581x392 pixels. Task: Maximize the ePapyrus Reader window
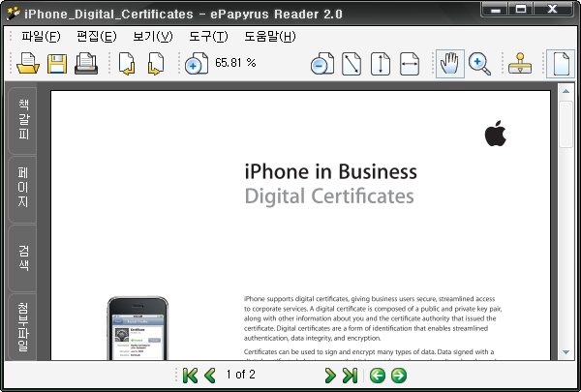[x=521, y=10]
